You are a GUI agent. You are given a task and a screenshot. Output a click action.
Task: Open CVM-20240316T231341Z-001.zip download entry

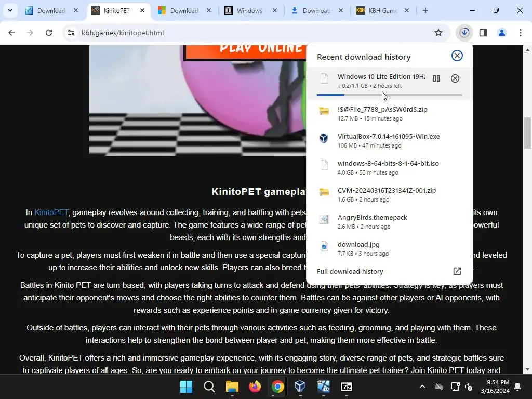point(389,195)
